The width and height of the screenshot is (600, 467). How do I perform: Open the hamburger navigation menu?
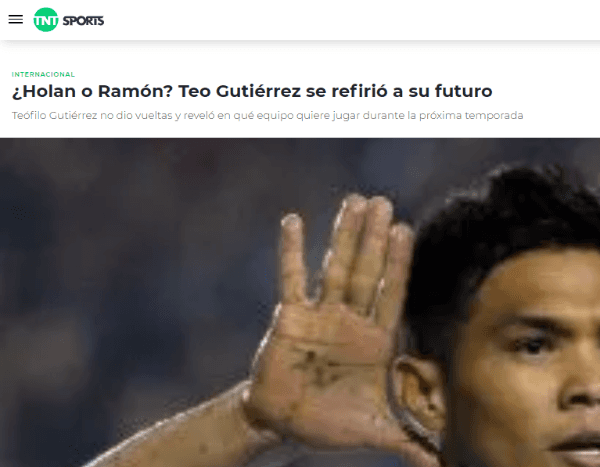point(16,19)
